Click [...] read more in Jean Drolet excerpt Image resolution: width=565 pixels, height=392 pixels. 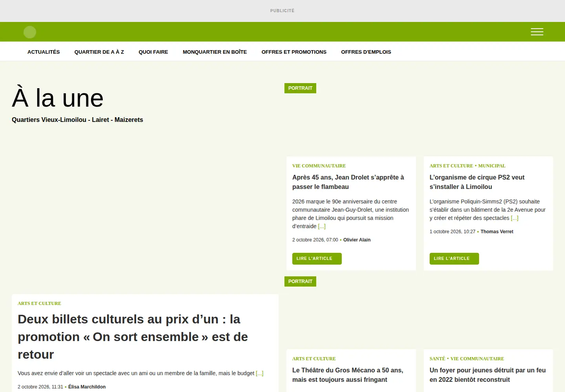(322, 226)
